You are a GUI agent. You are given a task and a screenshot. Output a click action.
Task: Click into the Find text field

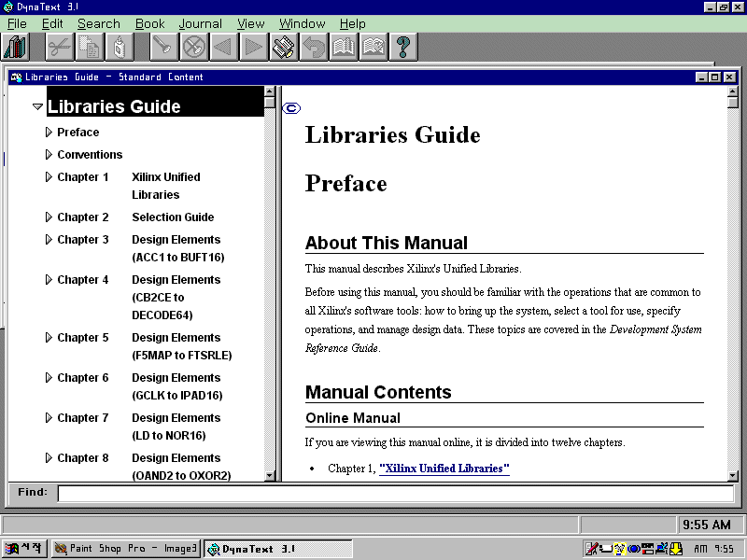[x=395, y=493]
